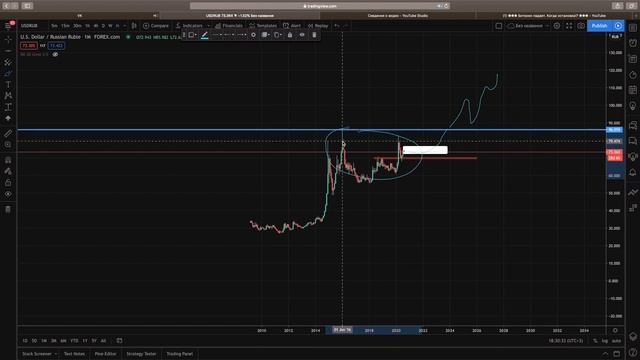Open the Strategy Tester tab
This screenshot has width=640, height=360.
tap(141, 354)
